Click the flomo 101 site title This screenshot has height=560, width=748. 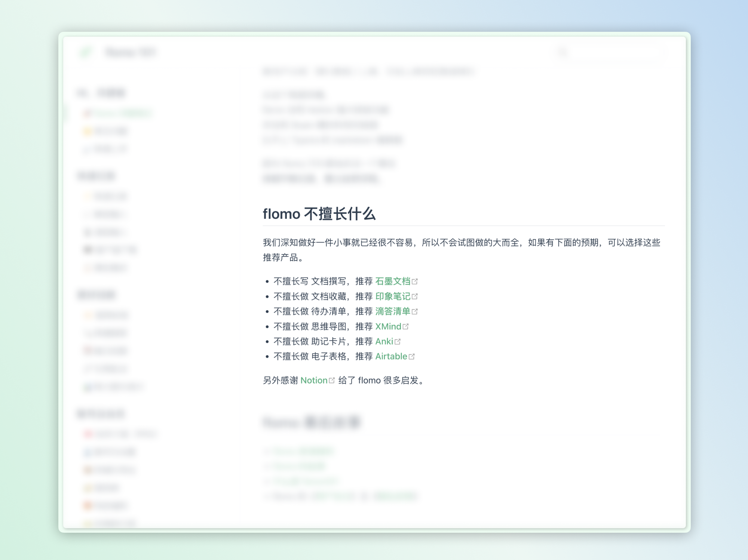coord(131,52)
